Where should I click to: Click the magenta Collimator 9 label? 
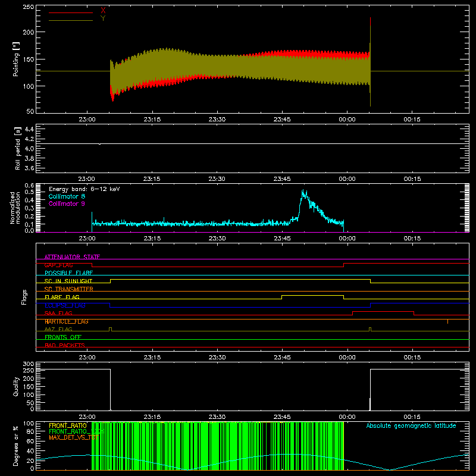click(x=67, y=203)
